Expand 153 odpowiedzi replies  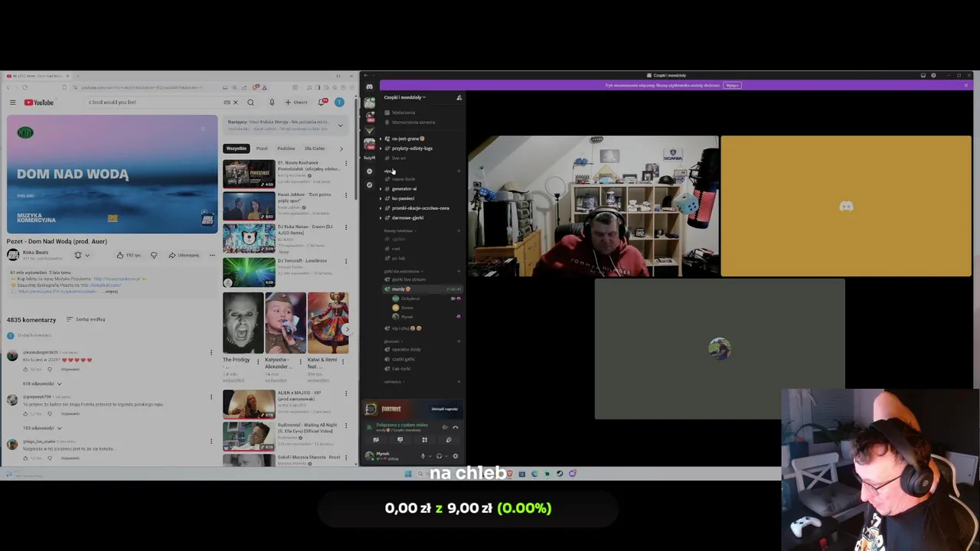pyautogui.click(x=42, y=428)
